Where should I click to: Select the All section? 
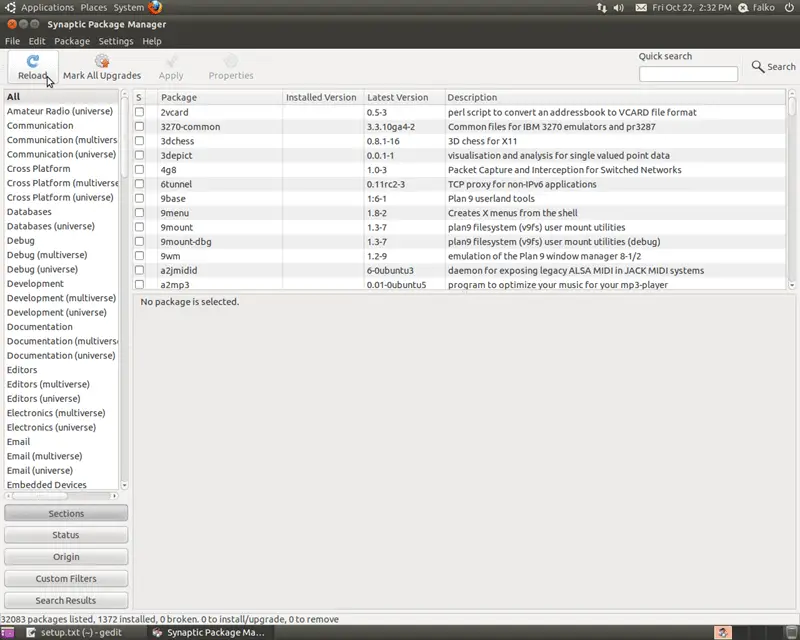click(x=61, y=96)
